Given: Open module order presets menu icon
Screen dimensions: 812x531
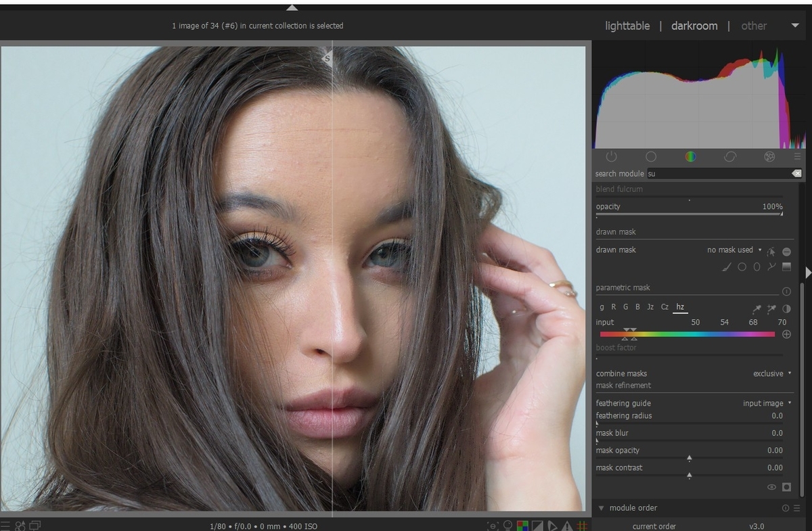Looking at the screenshot, I should [796, 508].
